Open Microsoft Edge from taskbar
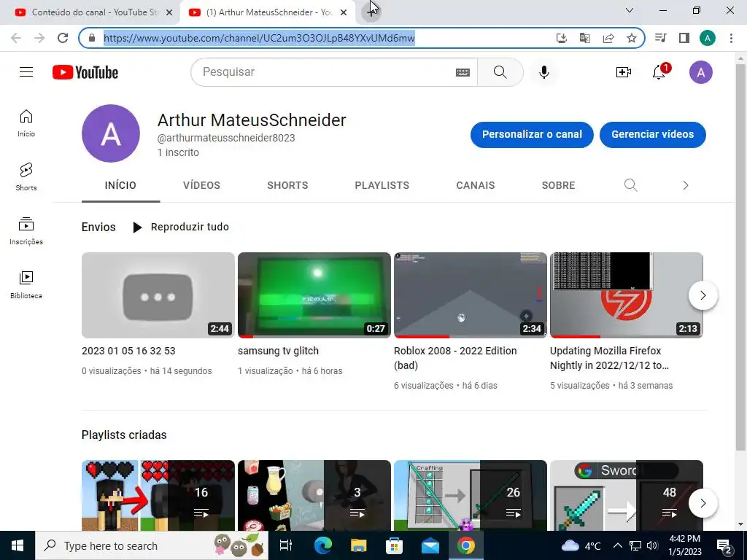This screenshot has width=747, height=560. pos(323,545)
